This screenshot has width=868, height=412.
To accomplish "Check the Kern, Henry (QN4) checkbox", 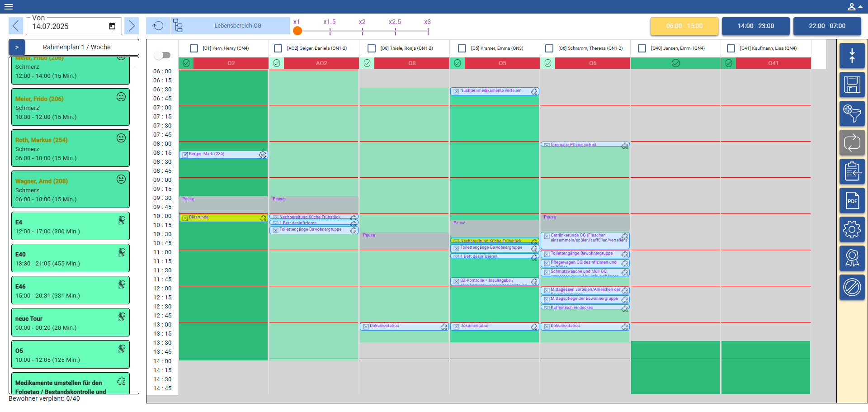I will pyautogui.click(x=194, y=48).
